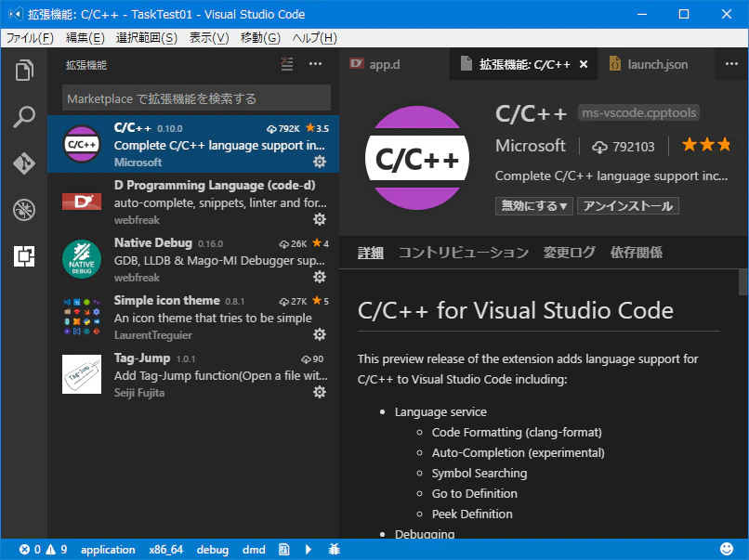
Task: Click the アンインストール button
Action: (627, 206)
